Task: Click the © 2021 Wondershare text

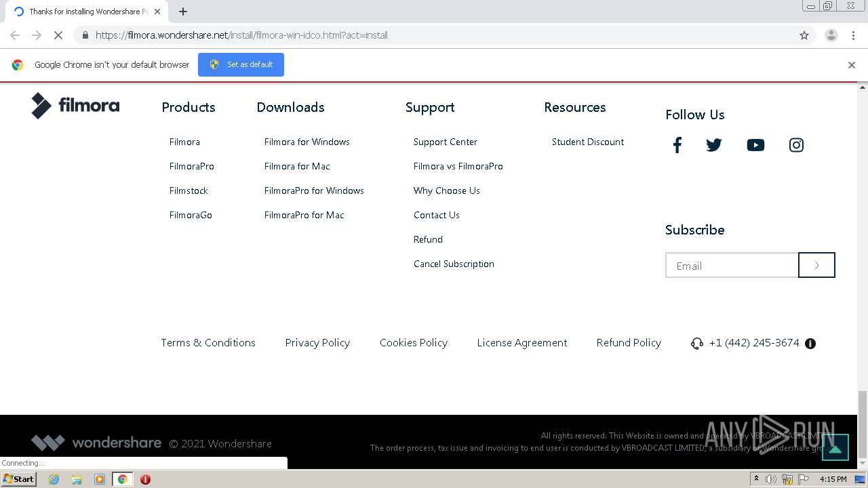Action: coord(220,444)
